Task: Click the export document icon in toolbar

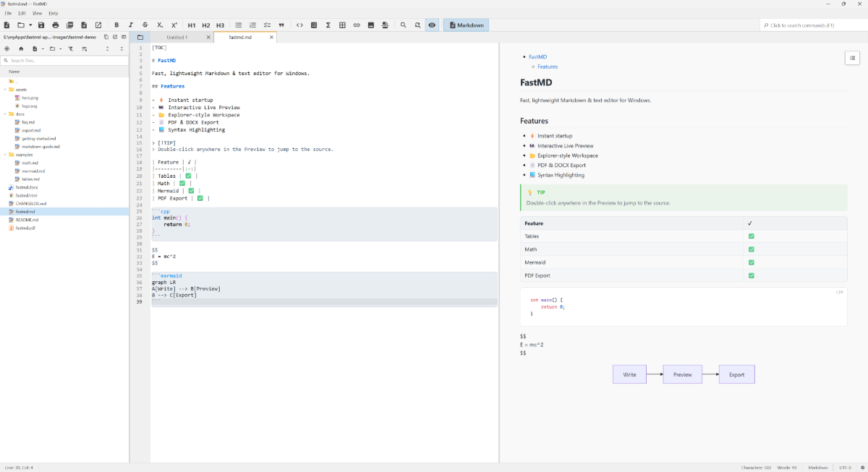Action: click(x=84, y=25)
